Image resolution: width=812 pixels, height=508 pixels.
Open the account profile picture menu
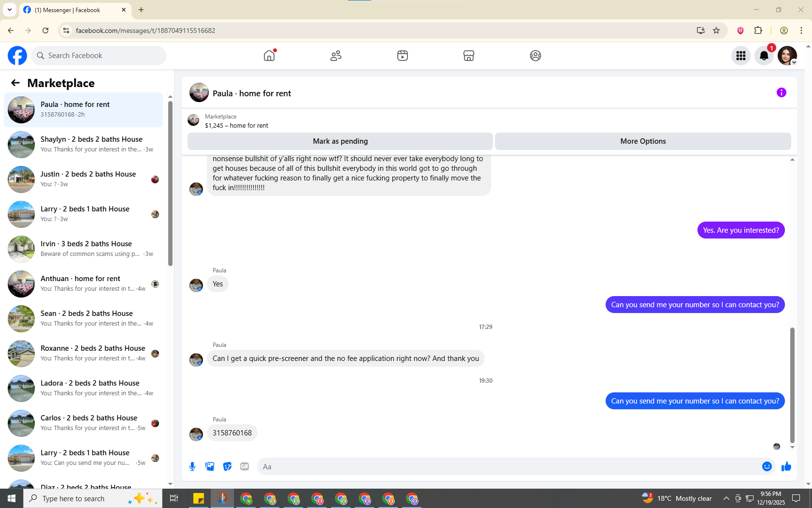point(787,56)
